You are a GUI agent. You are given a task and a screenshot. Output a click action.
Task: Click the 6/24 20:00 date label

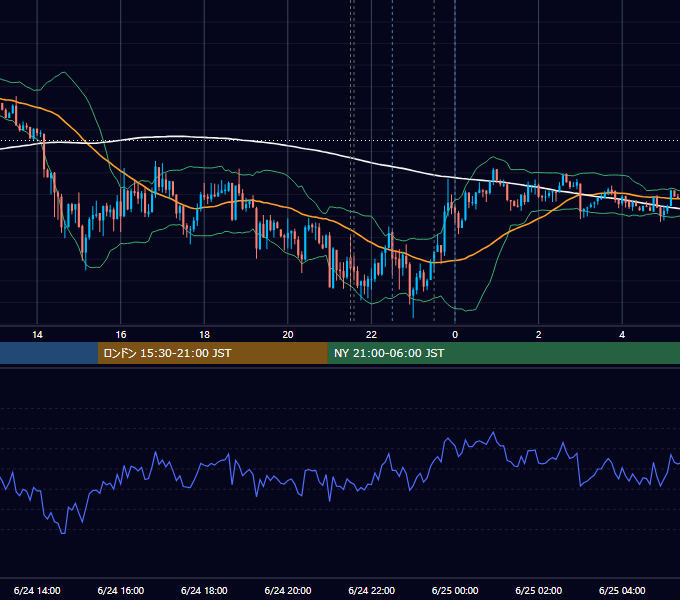pos(288,590)
